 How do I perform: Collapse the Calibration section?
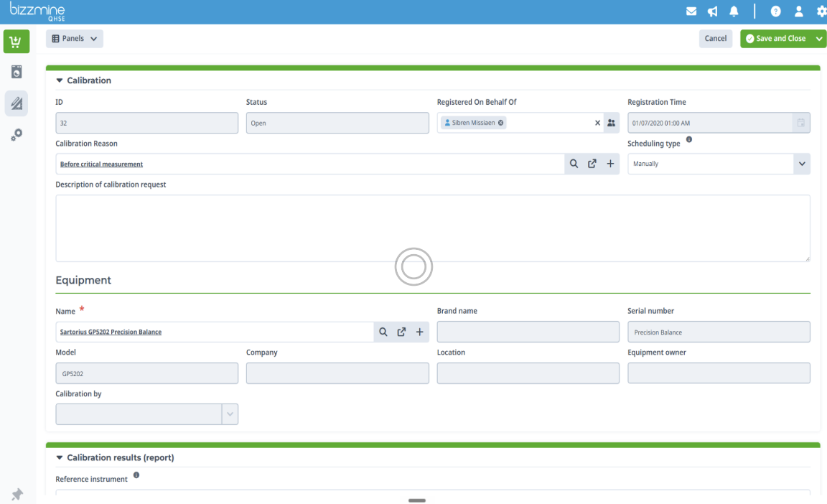(x=60, y=80)
